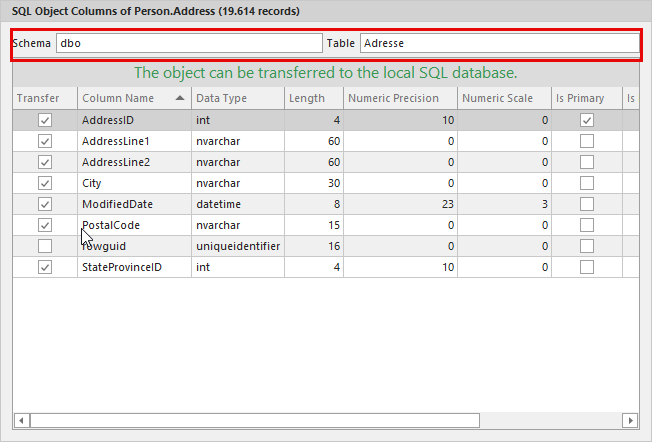Check Is Primary for StateProvinceID row

tap(587, 267)
